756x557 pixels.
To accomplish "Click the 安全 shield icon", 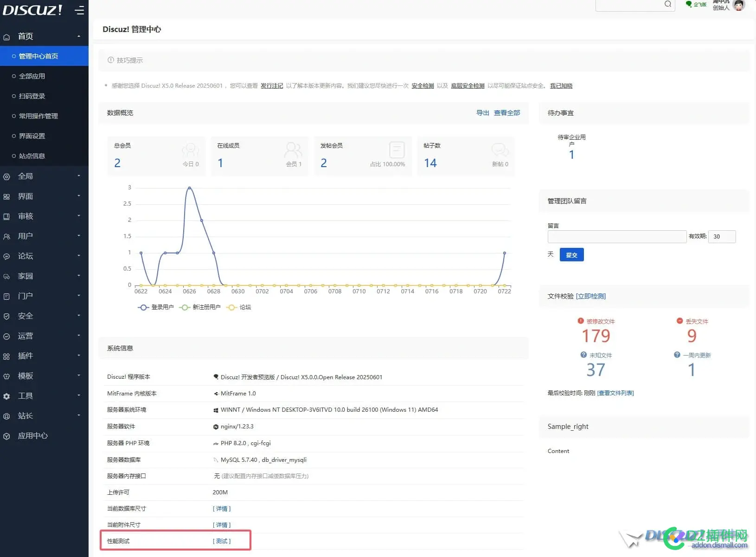I will 6,316.
